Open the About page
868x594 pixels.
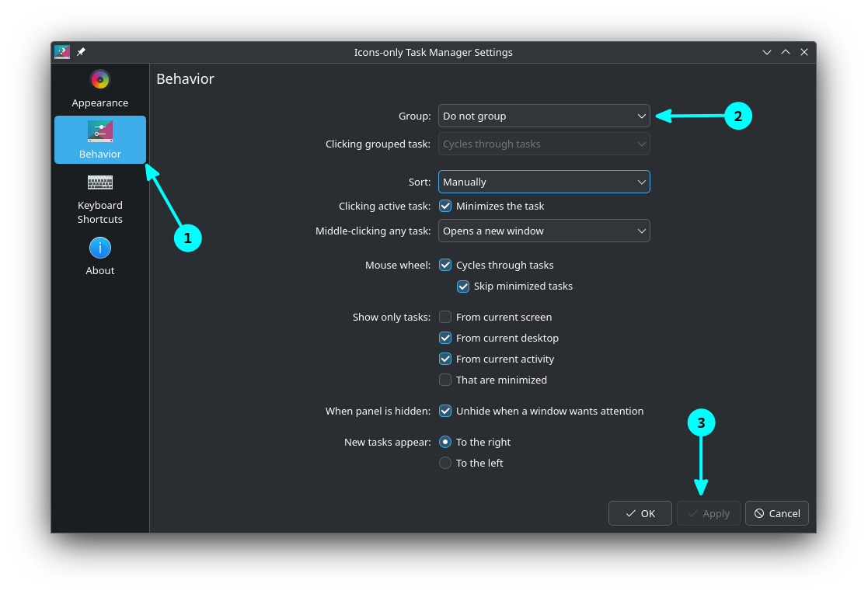tap(99, 256)
